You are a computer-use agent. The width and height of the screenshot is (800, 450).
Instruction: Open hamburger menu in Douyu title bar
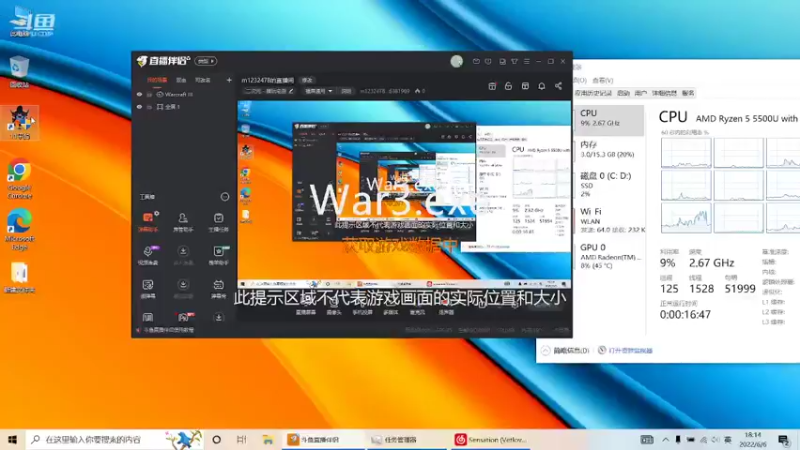coord(527,61)
